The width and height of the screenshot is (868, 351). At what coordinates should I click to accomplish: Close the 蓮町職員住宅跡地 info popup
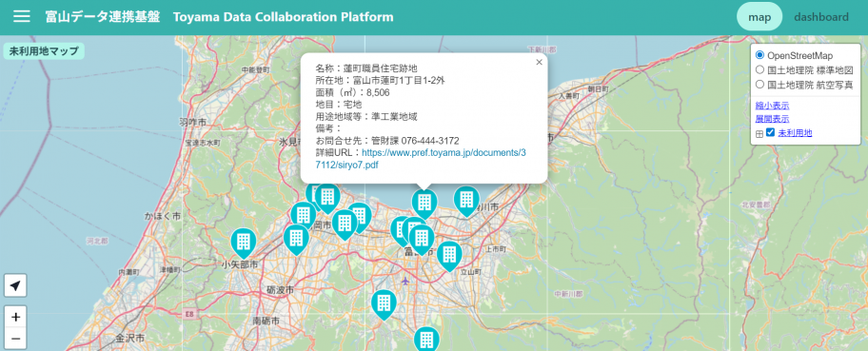pos(539,62)
